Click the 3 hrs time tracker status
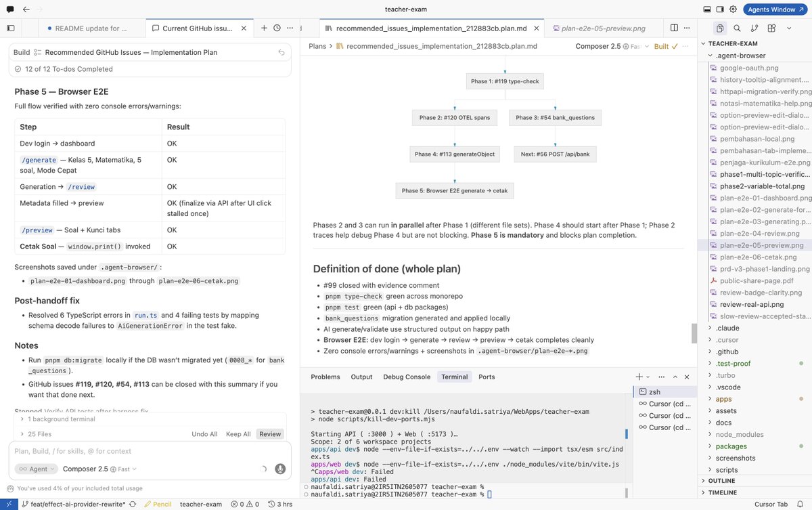 pos(280,504)
